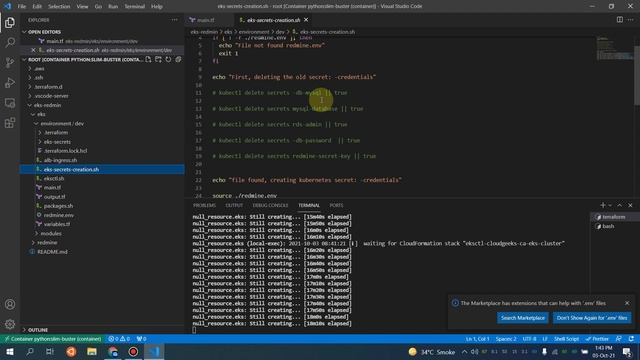
Task: Open the File menu
Action: point(22,7)
